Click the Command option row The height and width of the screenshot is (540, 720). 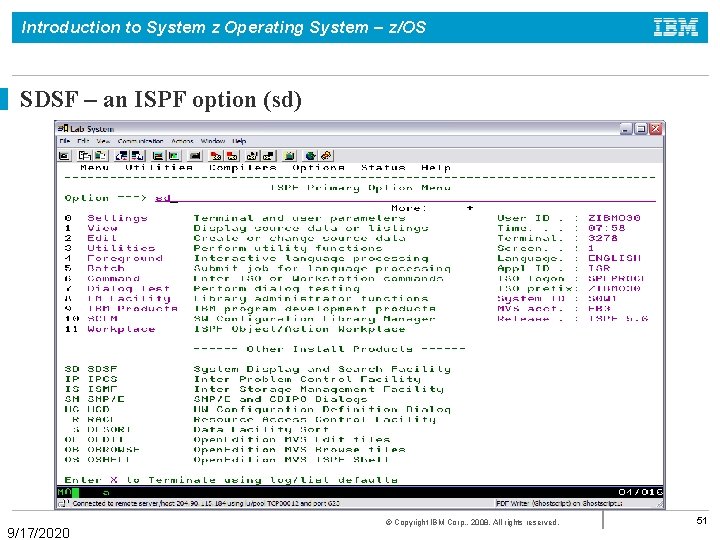pos(254,279)
